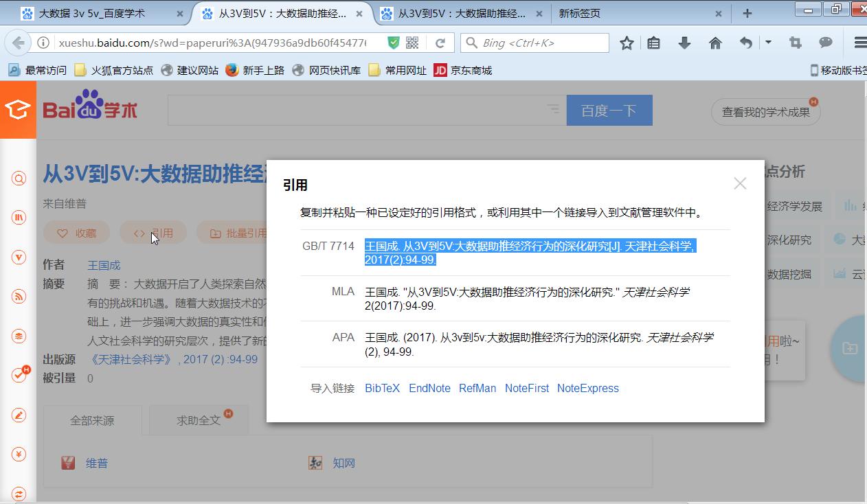Click the NoteExpress import link
867x504 pixels.
587,388
